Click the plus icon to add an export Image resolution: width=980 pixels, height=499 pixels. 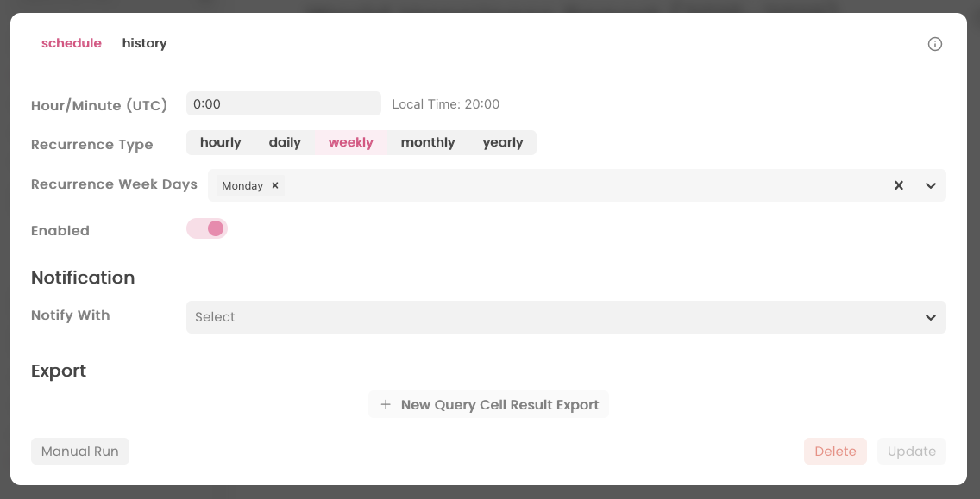(x=386, y=404)
